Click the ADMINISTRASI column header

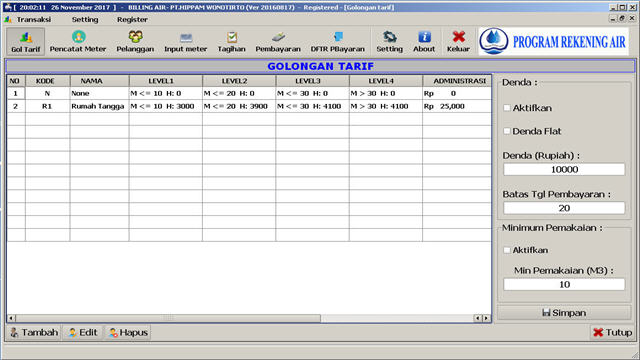coord(457,81)
